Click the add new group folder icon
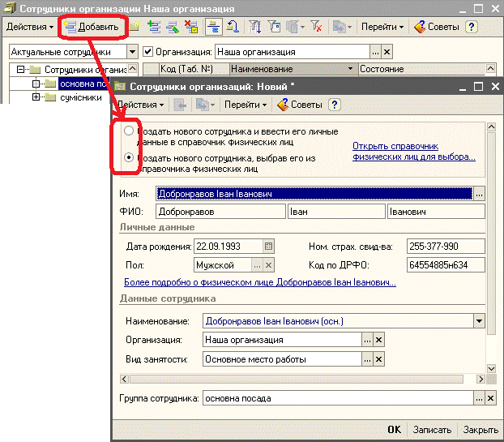The width and height of the screenshot is (504, 442). [135, 27]
